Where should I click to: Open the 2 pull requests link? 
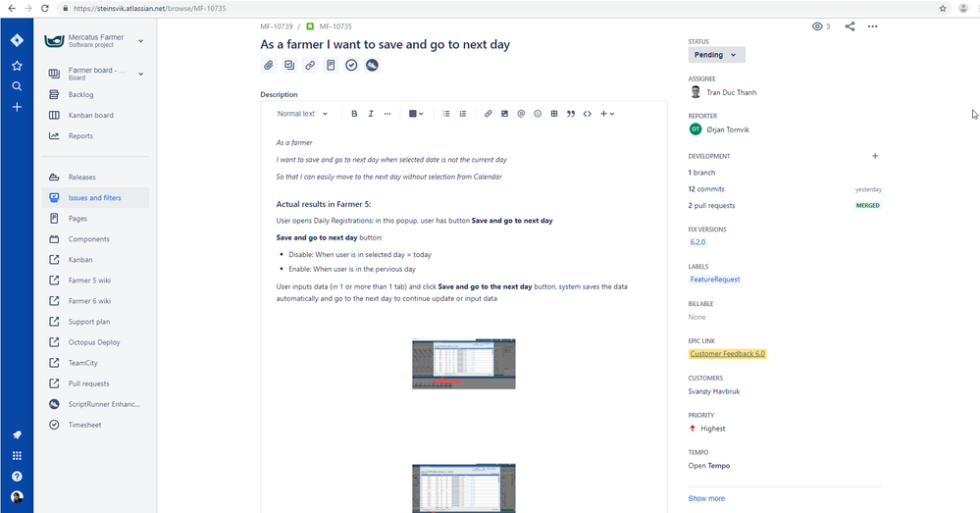pos(712,206)
